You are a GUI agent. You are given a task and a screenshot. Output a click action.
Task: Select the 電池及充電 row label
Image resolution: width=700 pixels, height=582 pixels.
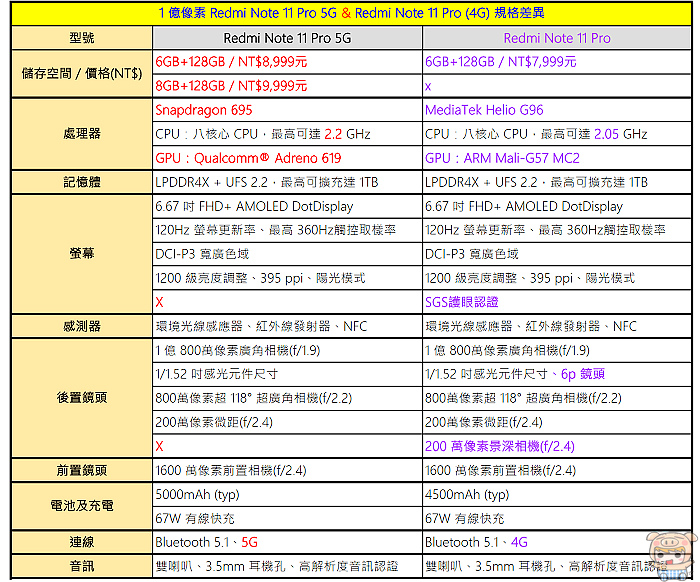(82, 506)
